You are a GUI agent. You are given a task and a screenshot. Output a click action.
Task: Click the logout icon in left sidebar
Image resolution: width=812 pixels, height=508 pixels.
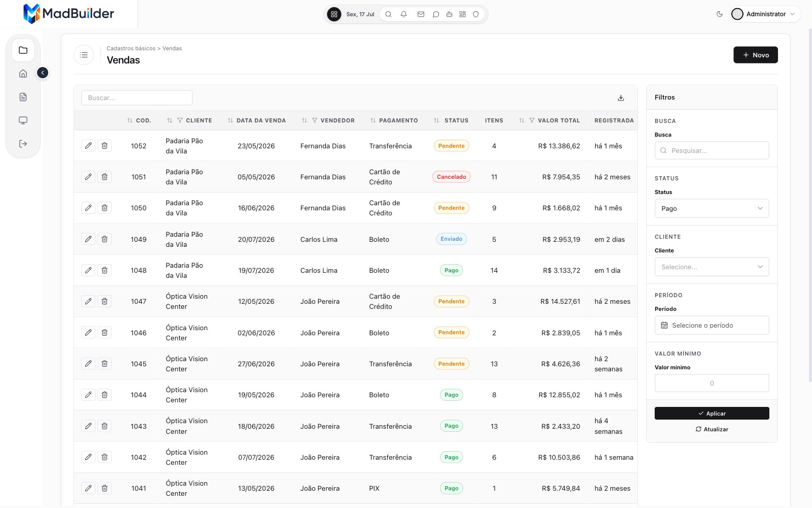click(23, 144)
